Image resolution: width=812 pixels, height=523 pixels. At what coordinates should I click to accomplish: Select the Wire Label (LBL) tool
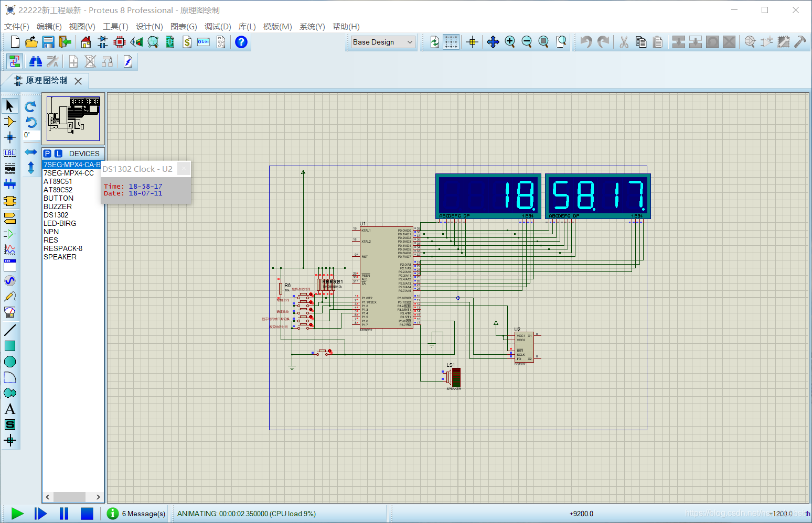(9, 153)
